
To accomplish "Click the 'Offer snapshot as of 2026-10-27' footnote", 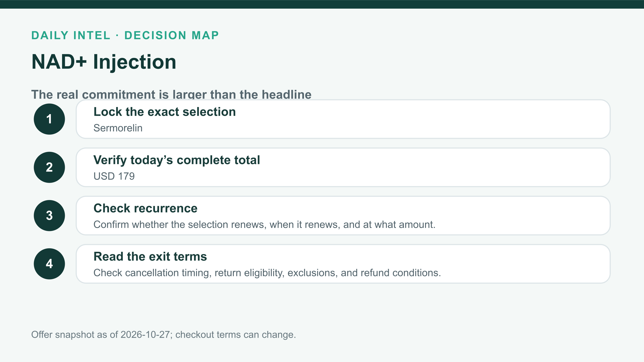I will 164,335.
